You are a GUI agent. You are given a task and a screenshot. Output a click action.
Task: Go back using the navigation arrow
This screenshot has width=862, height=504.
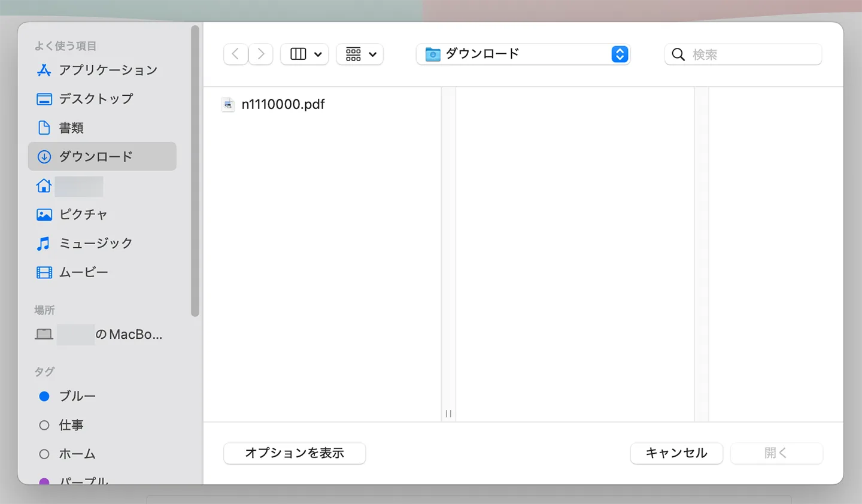235,54
